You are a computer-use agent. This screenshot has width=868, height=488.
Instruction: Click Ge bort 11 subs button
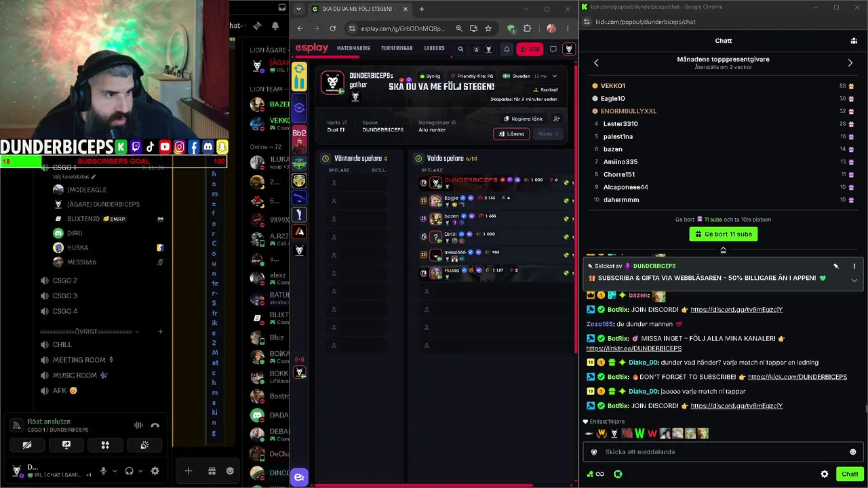(x=723, y=234)
